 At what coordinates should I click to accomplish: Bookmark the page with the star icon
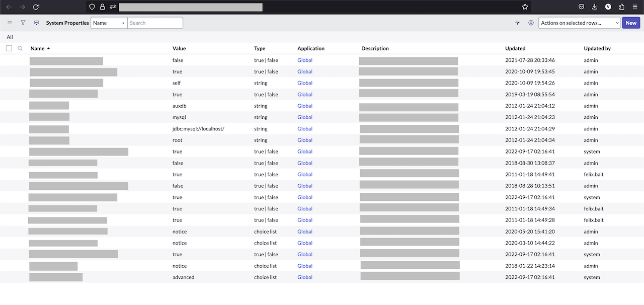pos(525,7)
